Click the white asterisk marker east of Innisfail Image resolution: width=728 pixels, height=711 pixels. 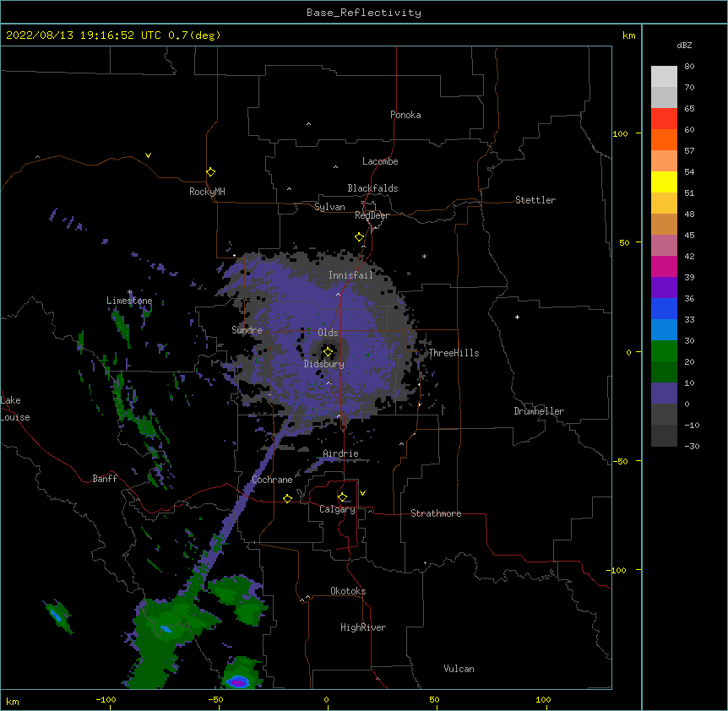[x=424, y=256]
